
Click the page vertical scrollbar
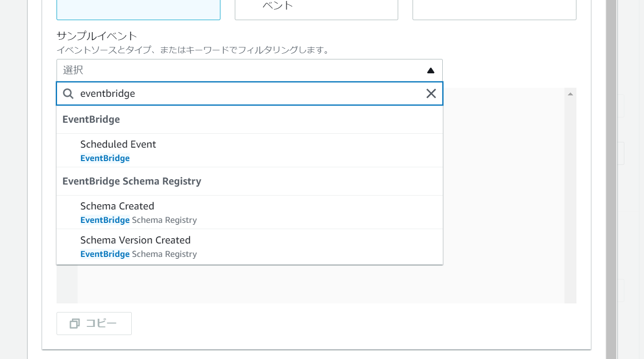click(611, 179)
